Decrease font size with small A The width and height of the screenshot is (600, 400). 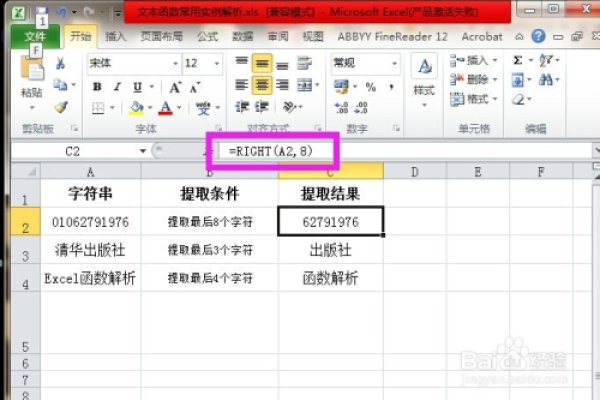click(x=195, y=88)
